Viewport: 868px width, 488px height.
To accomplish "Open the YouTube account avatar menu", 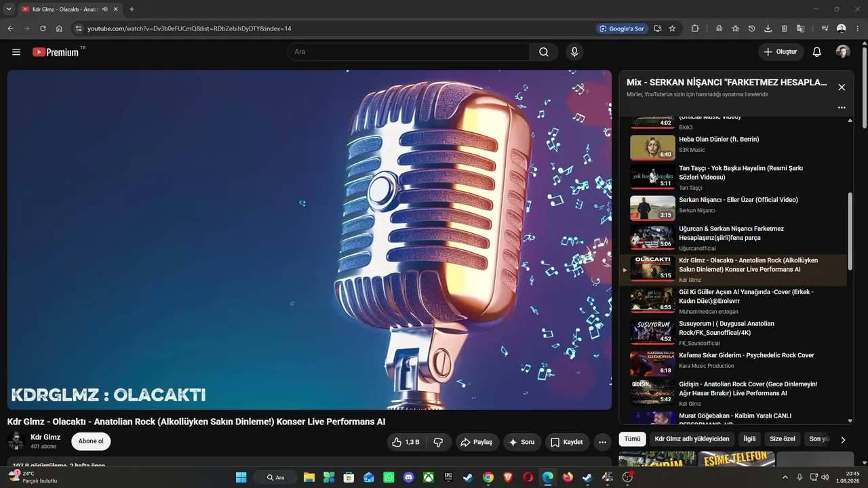I will click(x=843, y=52).
